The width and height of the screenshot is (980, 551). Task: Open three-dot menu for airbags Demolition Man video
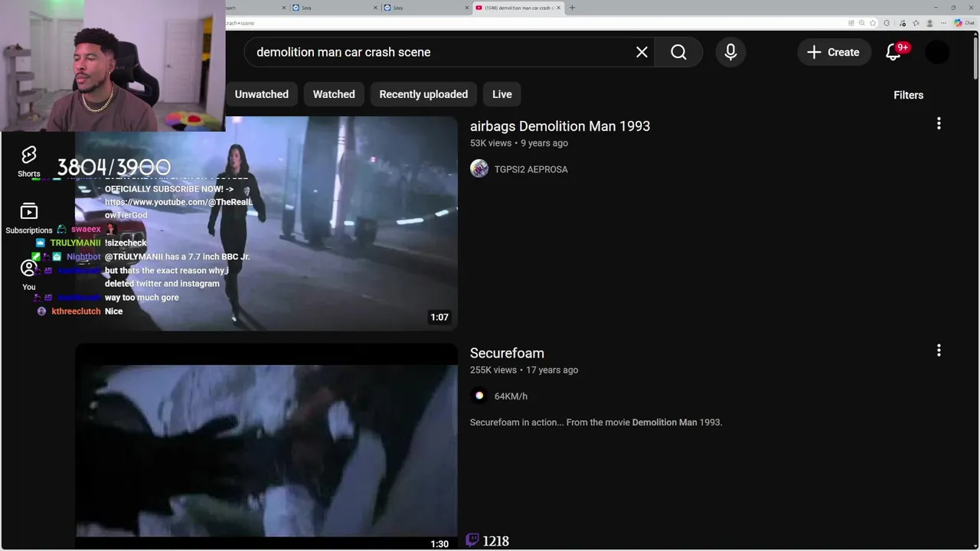click(939, 123)
